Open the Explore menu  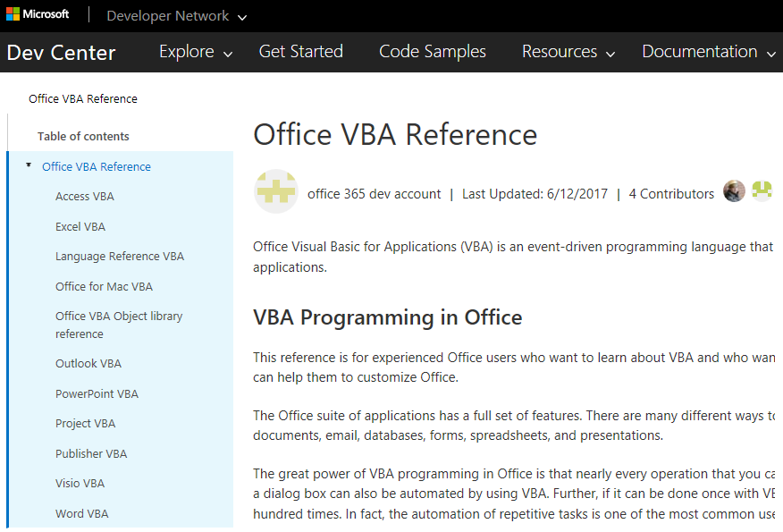click(x=196, y=52)
